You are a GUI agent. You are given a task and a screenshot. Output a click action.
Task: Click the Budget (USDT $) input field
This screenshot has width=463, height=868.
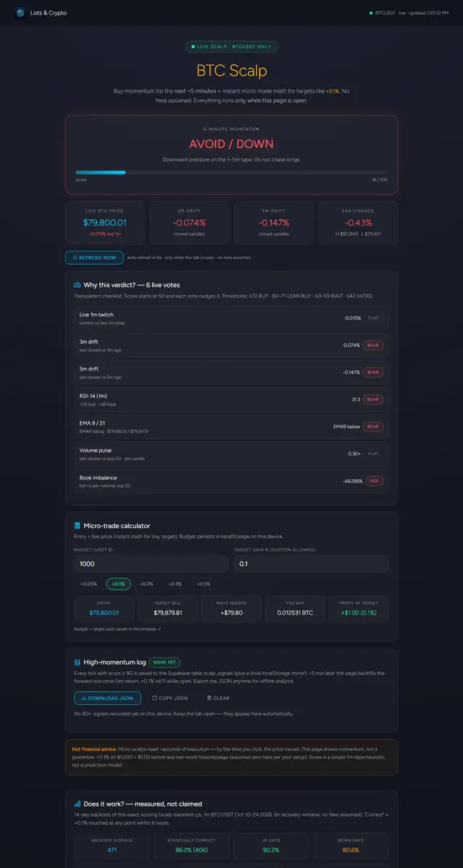[x=151, y=563]
